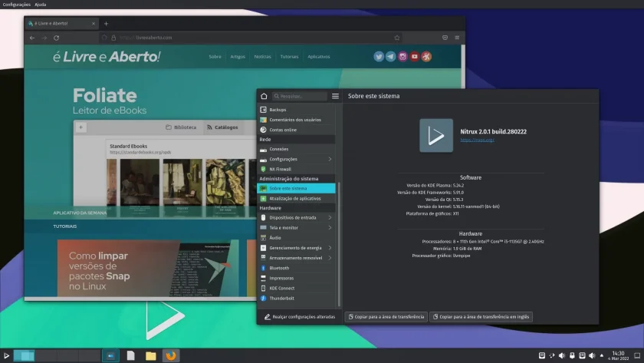Open the browser hamburger menu
This screenshot has height=363, width=644.
[x=457, y=38]
